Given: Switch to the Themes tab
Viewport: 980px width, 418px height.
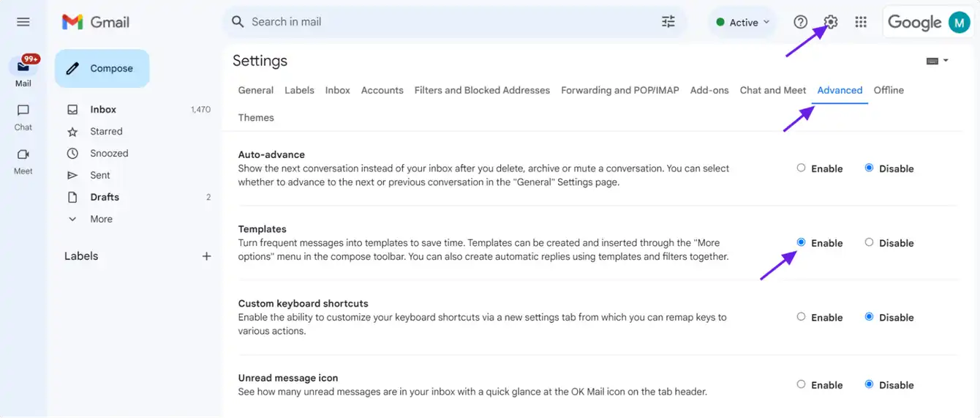Looking at the screenshot, I should (x=256, y=117).
